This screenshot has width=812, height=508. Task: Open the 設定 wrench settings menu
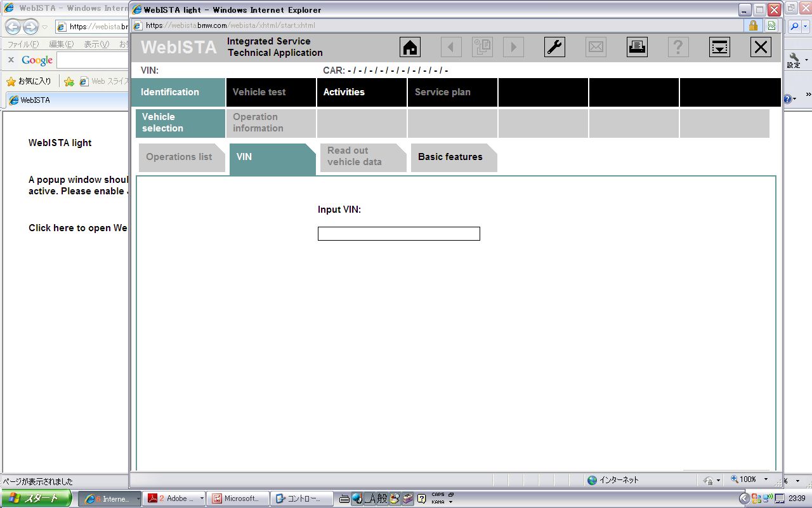click(x=795, y=60)
